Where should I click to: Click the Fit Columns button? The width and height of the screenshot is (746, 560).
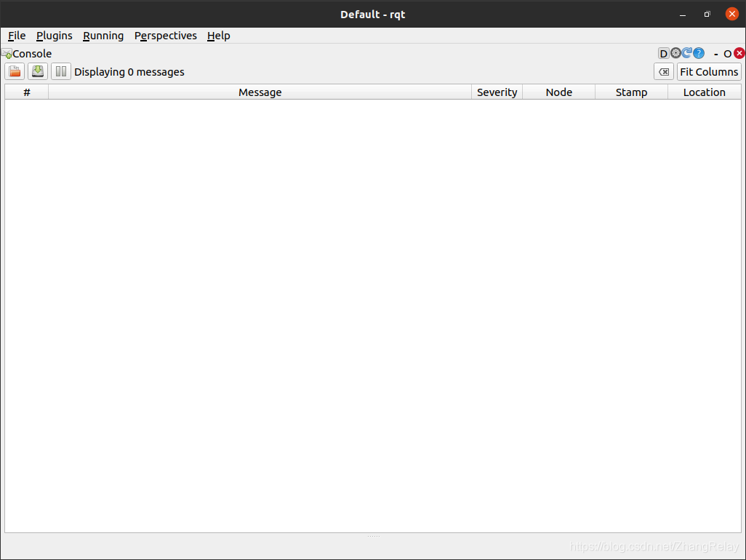pyautogui.click(x=709, y=72)
